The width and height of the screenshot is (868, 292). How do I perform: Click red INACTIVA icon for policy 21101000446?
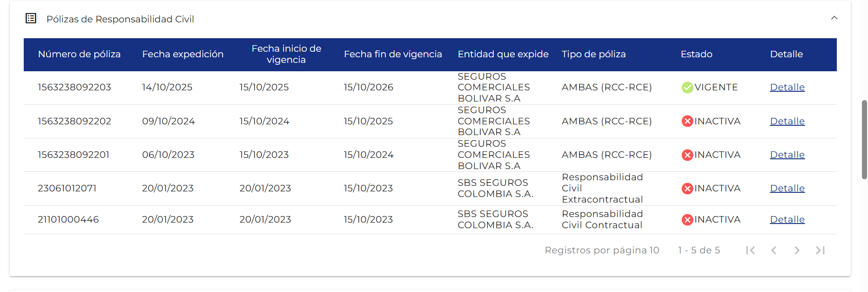pyautogui.click(x=687, y=219)
